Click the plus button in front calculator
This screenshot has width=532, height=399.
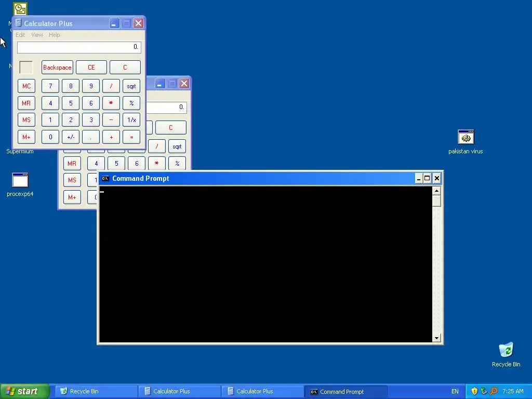click(x=111, y=137)
